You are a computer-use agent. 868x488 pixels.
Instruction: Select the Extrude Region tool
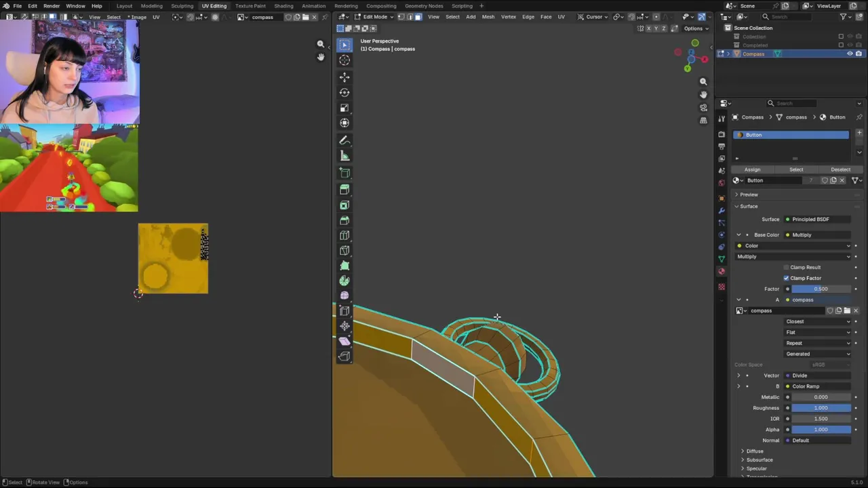click(344, 189)
